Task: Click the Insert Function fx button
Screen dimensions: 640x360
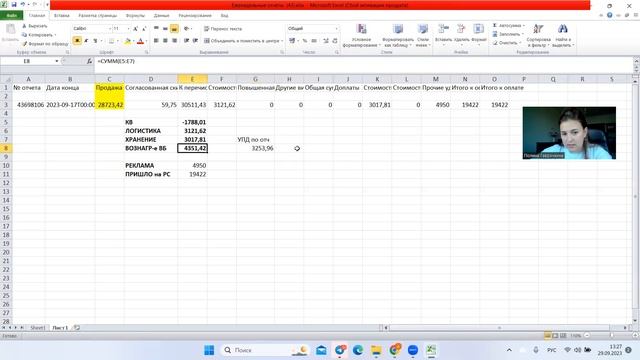Action: (x=89, y=61)
